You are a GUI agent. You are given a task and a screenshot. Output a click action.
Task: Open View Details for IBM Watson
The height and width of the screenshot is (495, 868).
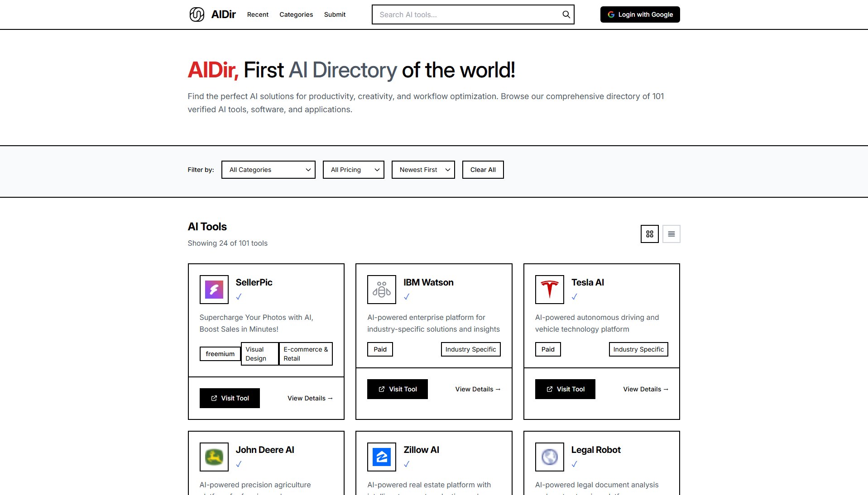click(x=478, y=389)
